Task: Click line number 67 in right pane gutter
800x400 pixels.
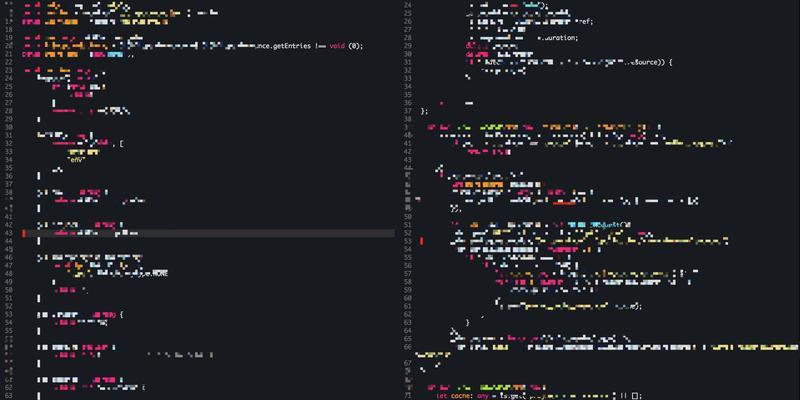Action: 408,363
